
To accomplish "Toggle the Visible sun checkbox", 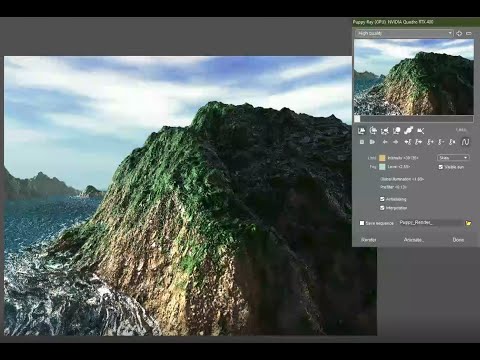I will click(441, 167).
